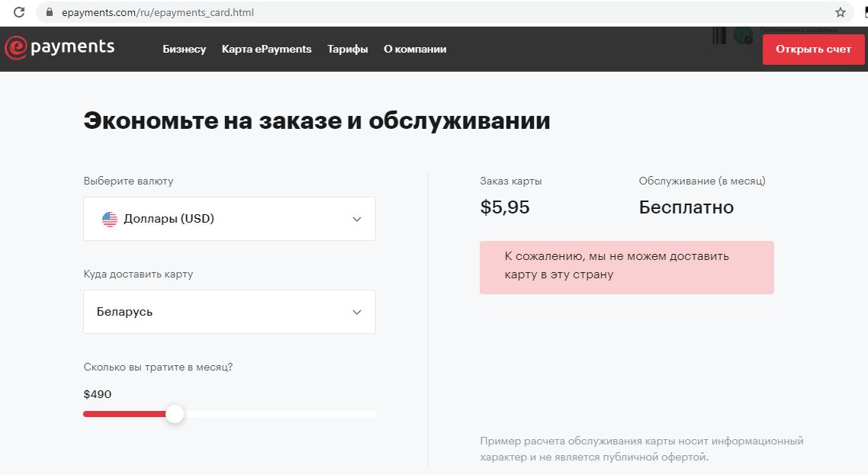Click the Бесплатно service fee text
Image resolution: width=868 pixels, height=475 pixels.
click(686, 207)
